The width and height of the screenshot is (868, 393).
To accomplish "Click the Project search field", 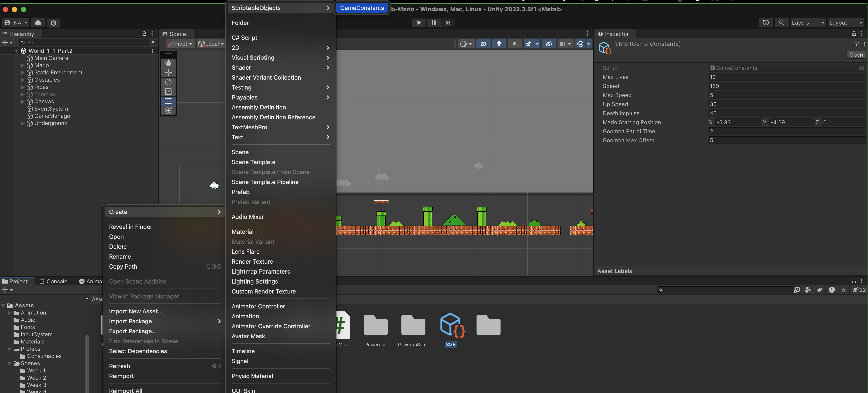I will click(x=725, y=290).
